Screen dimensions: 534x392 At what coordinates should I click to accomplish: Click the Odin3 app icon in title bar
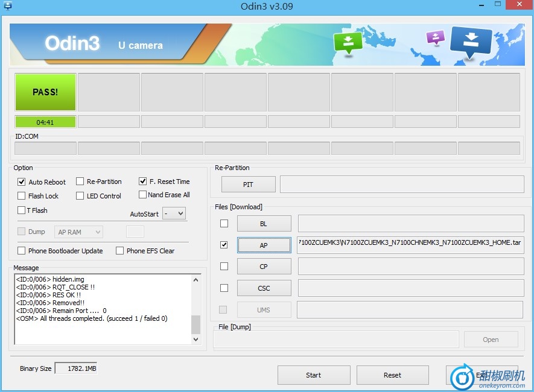8,6
